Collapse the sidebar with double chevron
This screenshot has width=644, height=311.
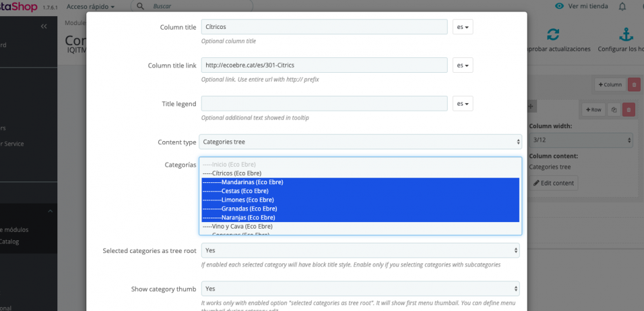pos(44,26)
